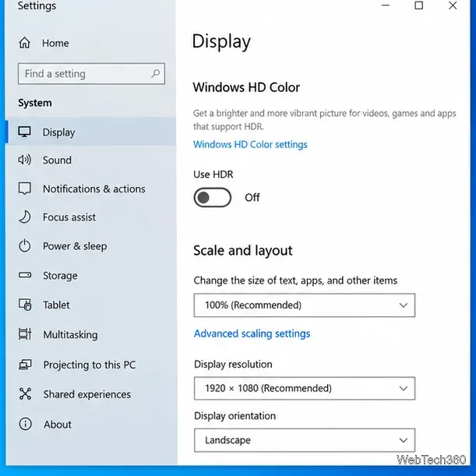This screenshot has height=476, width=476.
Task: Click the 'System' sidebar heading
Action: (x=35, y=103)
